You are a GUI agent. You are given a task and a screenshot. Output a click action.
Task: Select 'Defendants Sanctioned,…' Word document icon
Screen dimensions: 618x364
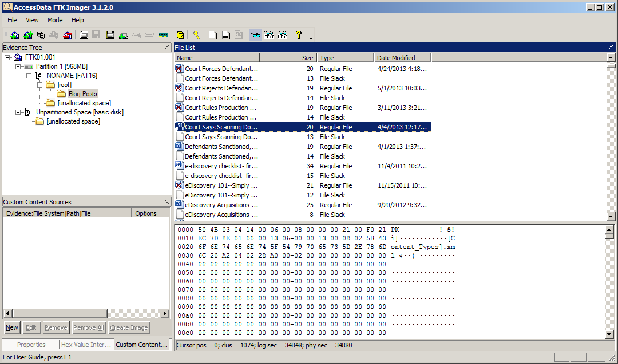coord(179,147)
